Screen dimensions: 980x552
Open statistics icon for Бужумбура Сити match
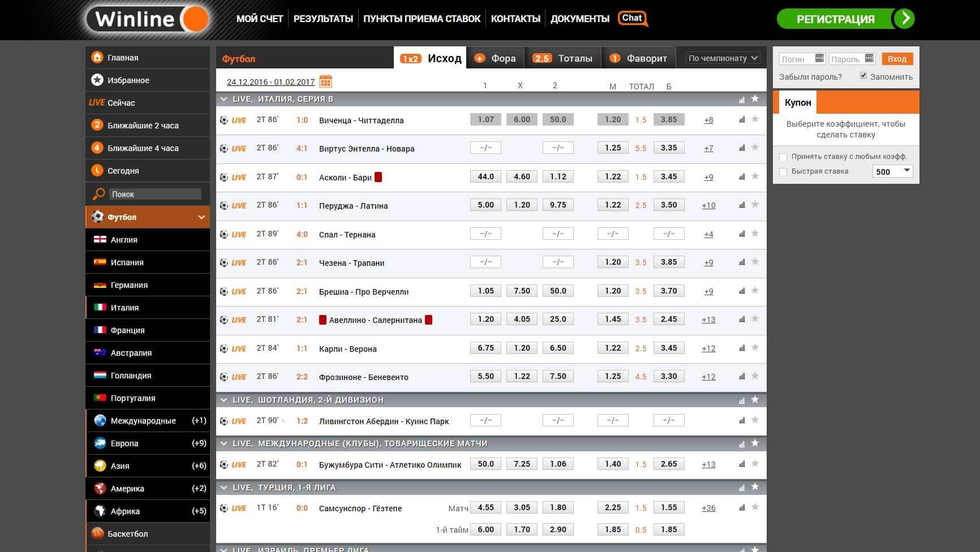pyautogui.click(x=742, y=464)
